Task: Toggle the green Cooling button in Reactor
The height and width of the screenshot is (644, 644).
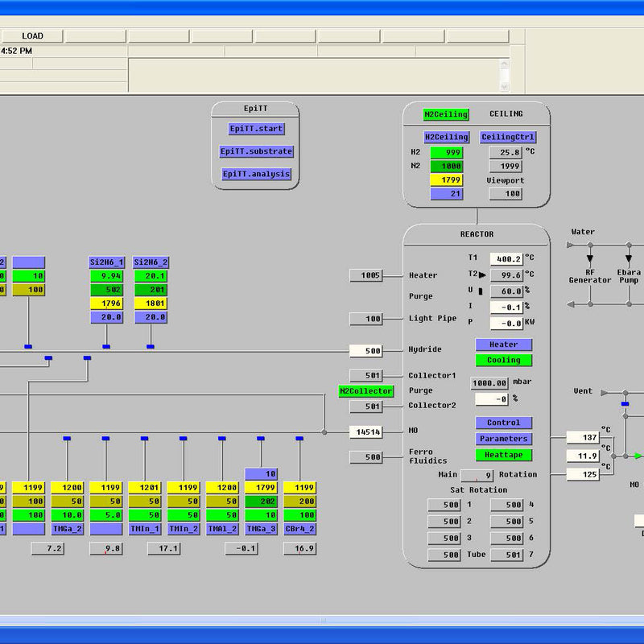Action: click(x=503, y=361)
